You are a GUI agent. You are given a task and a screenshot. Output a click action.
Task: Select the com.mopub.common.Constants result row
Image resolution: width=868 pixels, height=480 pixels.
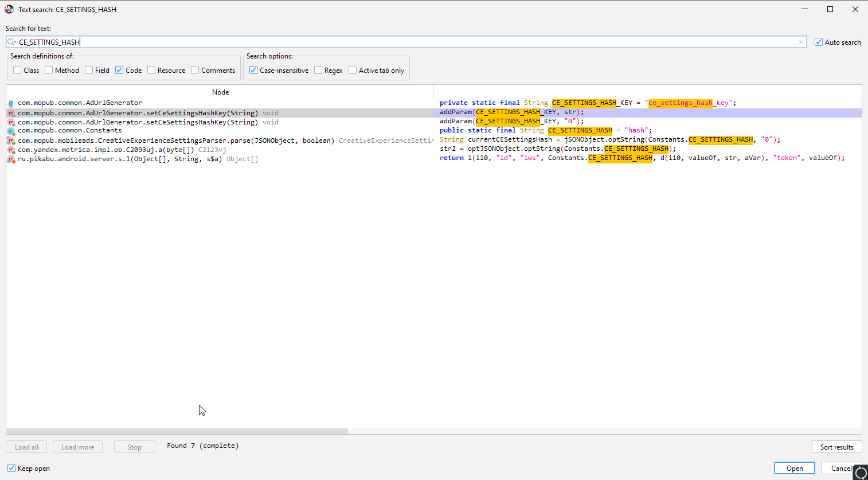[x=70, y=130]
